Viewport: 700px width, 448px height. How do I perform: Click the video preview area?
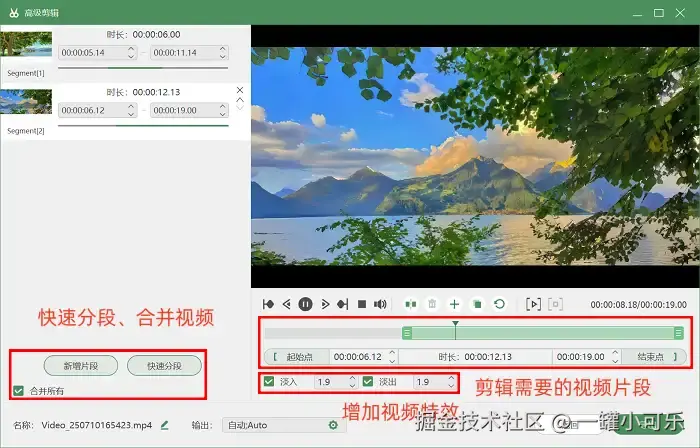click(475, 156)
